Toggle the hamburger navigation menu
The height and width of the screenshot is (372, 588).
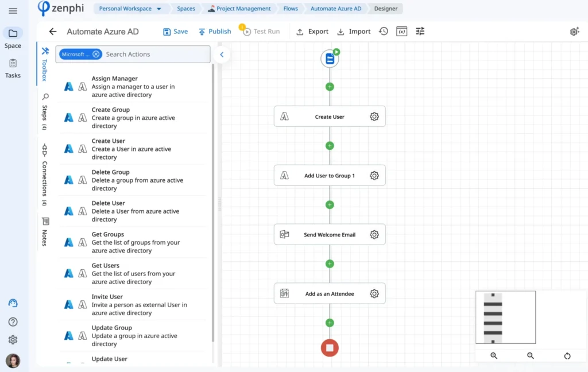click(x=13, y=10)
